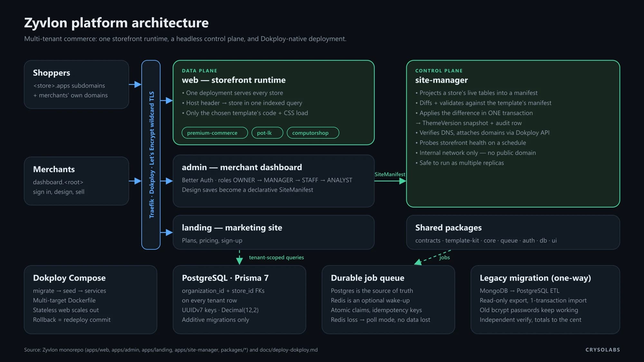Click '<store>.apps subdomains' text
This screenshot has width=644, height=362.
coord(69,86)
